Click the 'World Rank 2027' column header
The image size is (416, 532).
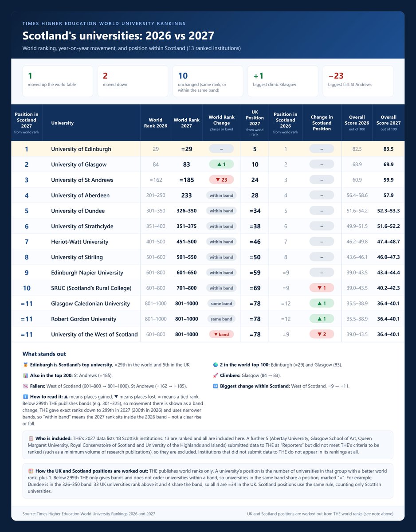(187, 123)
